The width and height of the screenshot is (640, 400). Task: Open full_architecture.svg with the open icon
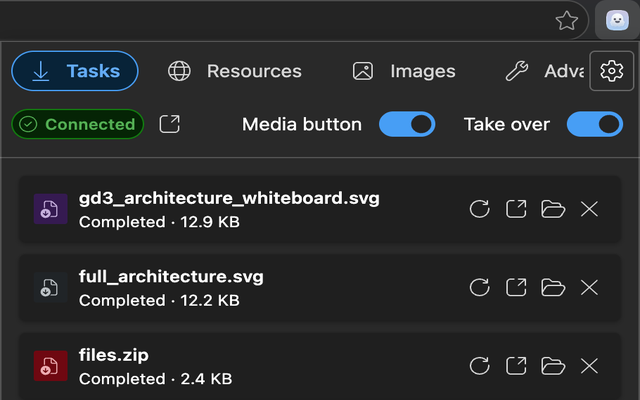click(516, 287)
